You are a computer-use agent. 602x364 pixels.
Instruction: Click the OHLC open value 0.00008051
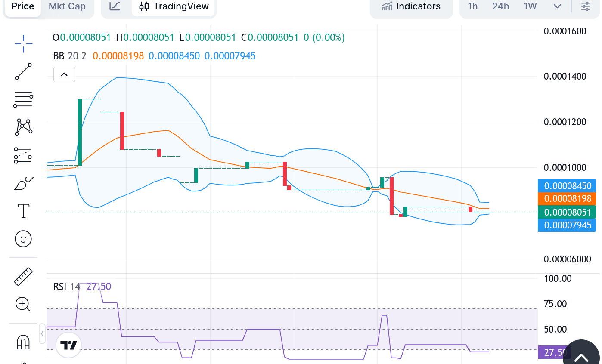85,37
